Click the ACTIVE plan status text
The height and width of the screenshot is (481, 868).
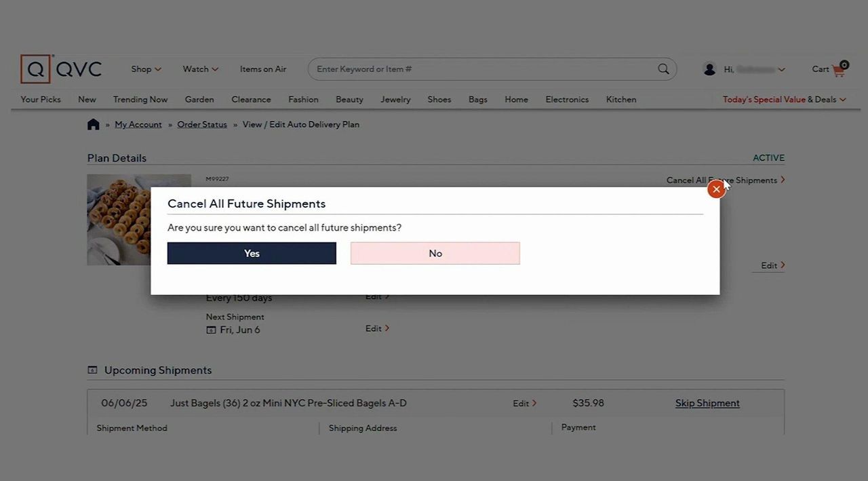[768, 157]
